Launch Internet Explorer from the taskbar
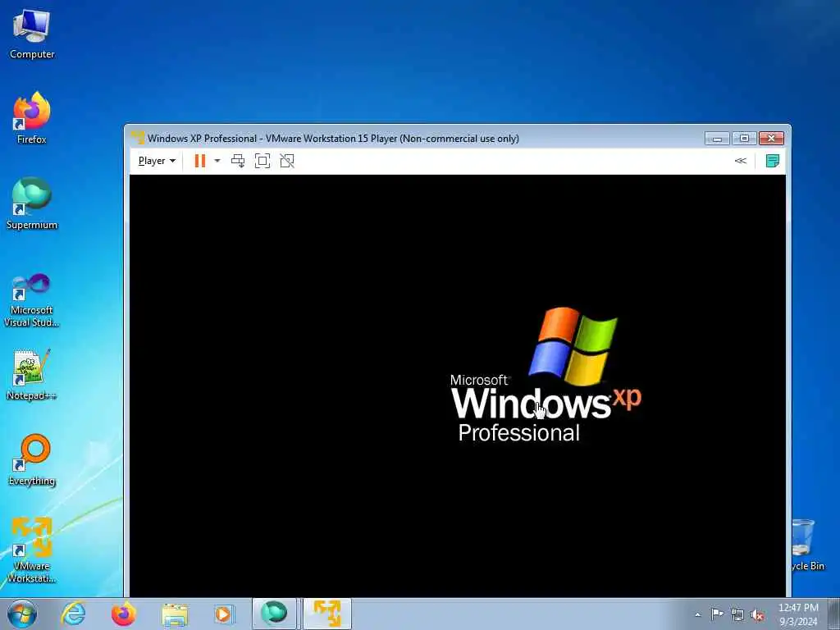Image resolution: width=840 pixels, height=630 pixels. coord(73,614)
